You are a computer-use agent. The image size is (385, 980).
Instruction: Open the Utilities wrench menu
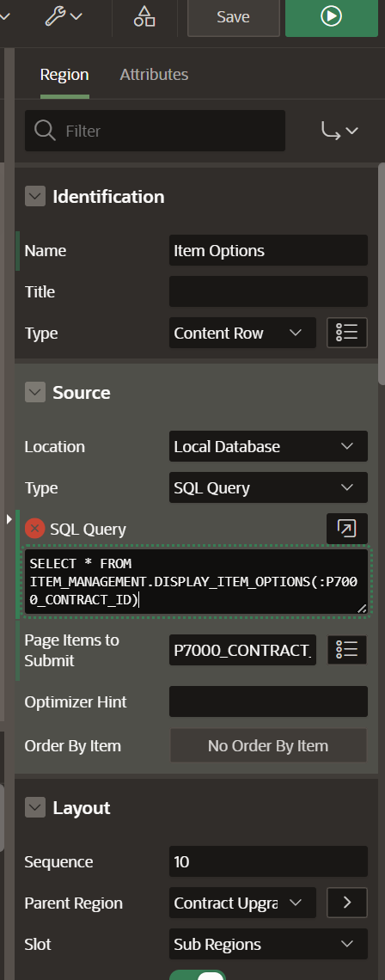(64, 16)
